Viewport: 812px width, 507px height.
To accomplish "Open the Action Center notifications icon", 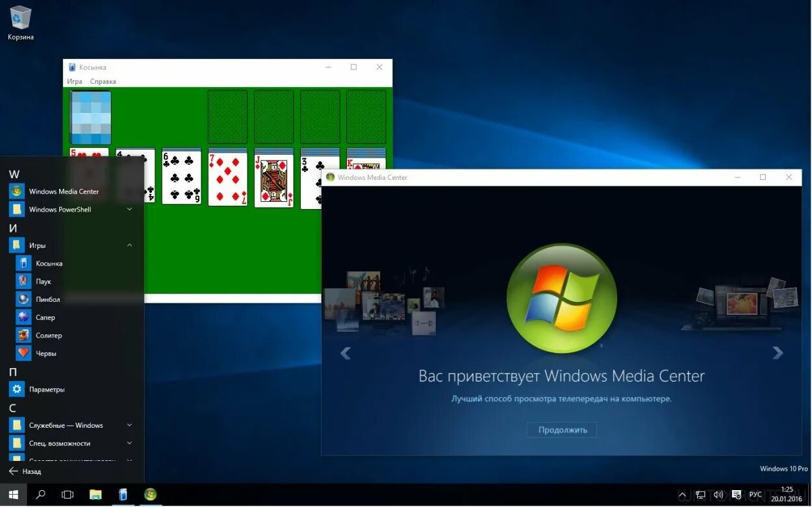I will point(737,495).
